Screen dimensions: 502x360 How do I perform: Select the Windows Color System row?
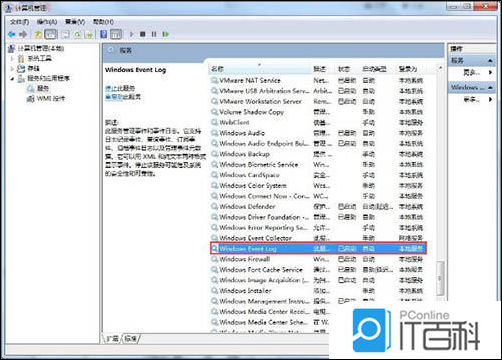[318, 186]
